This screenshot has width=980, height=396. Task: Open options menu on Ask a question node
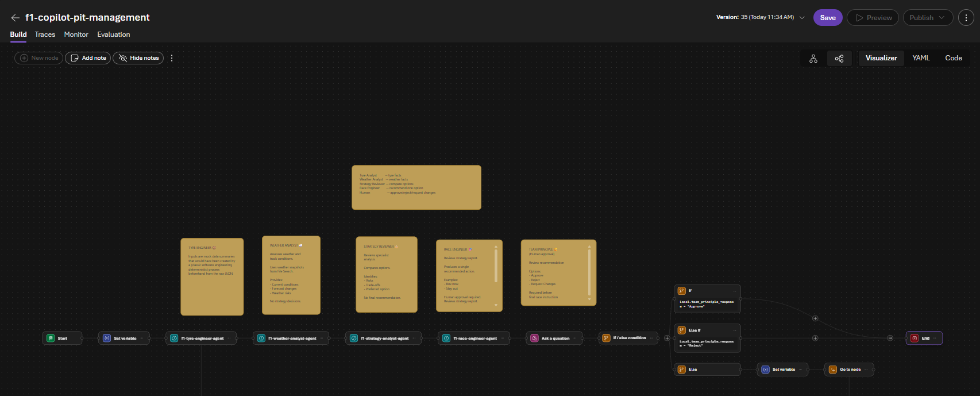tap(575, 338)
